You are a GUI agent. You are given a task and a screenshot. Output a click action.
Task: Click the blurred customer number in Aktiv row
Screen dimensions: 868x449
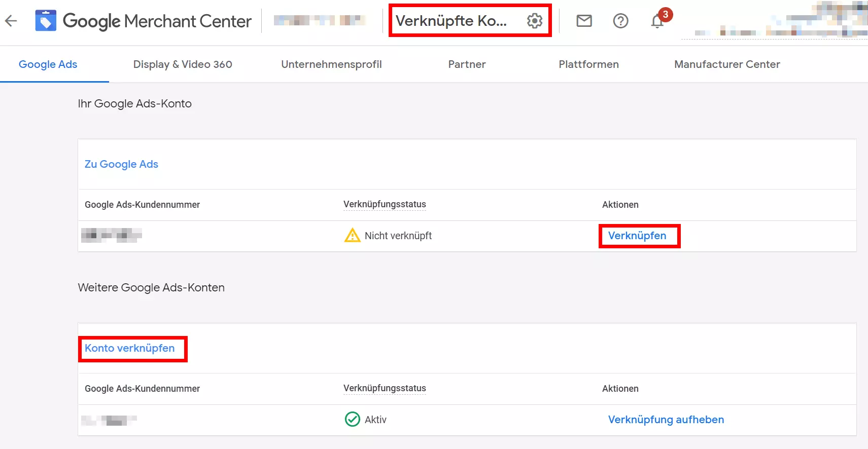pyautogui.click(x=109, y=420)
